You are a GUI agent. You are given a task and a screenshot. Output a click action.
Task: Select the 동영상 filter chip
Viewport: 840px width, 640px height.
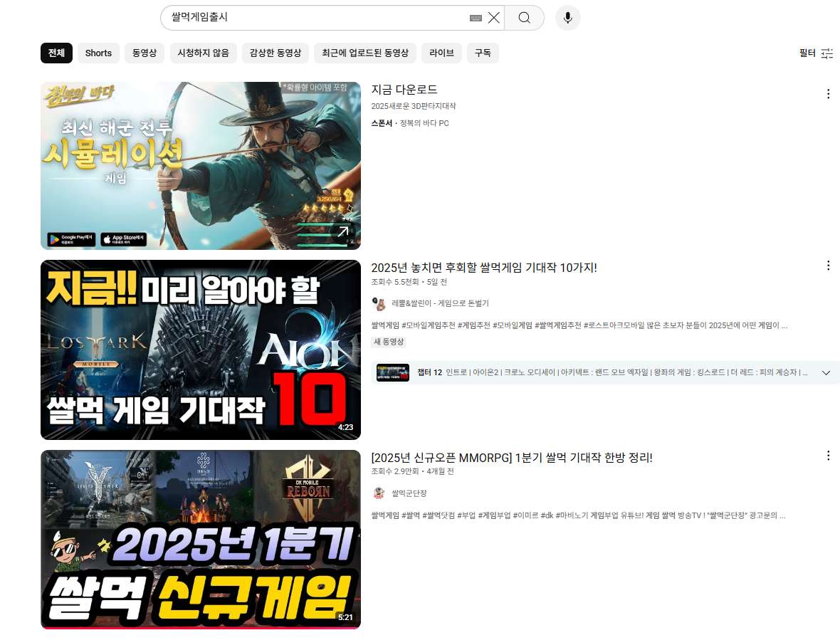pos(145,53)
